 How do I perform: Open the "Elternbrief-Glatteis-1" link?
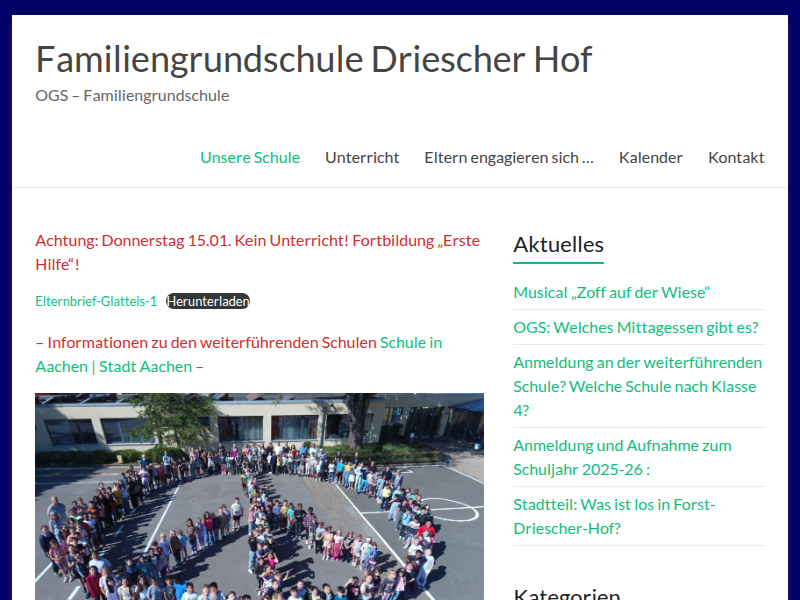[96, 300]
